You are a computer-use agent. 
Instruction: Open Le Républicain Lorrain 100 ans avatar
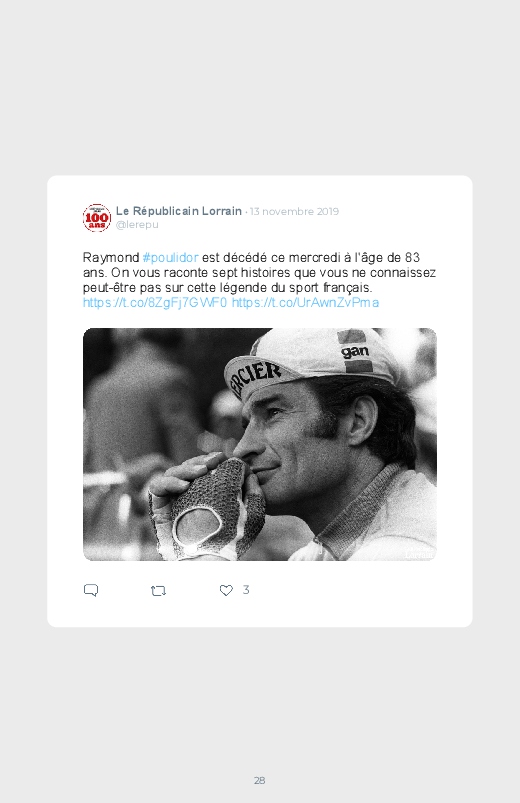[97, 218]
